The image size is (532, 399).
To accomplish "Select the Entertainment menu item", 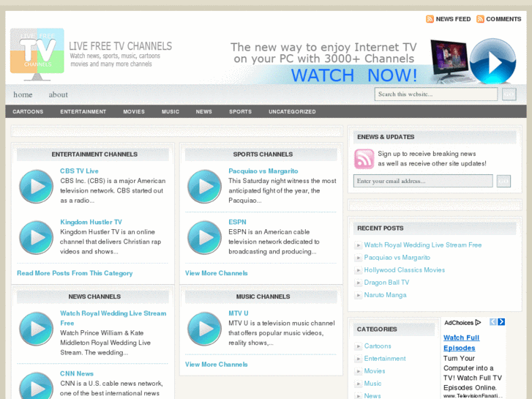I will coord(83,112).
